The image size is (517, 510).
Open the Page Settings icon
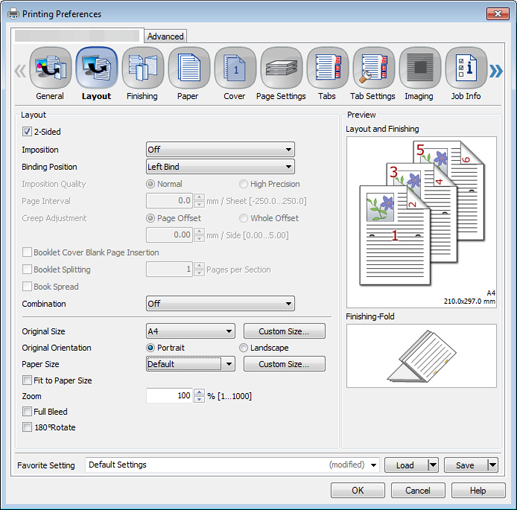(x=281, y=68)
